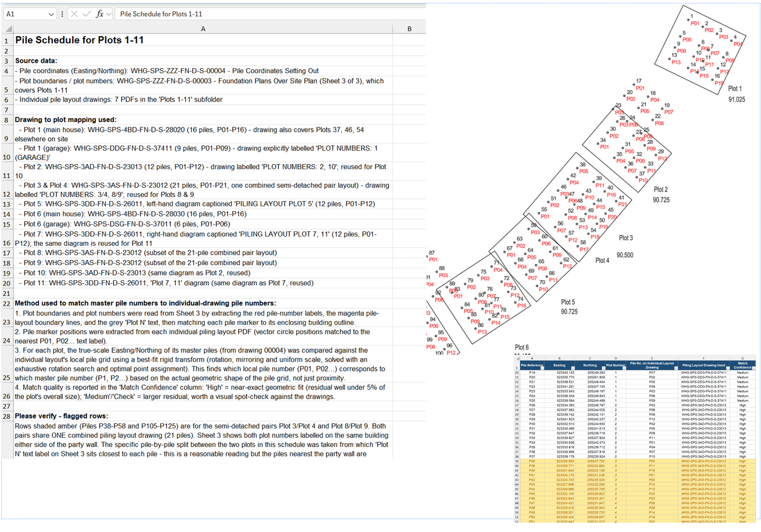Click the 'Plot 5' label on site plan
Image resolution: width=761 pixels, height=532 pixels.
coord(568,302)
